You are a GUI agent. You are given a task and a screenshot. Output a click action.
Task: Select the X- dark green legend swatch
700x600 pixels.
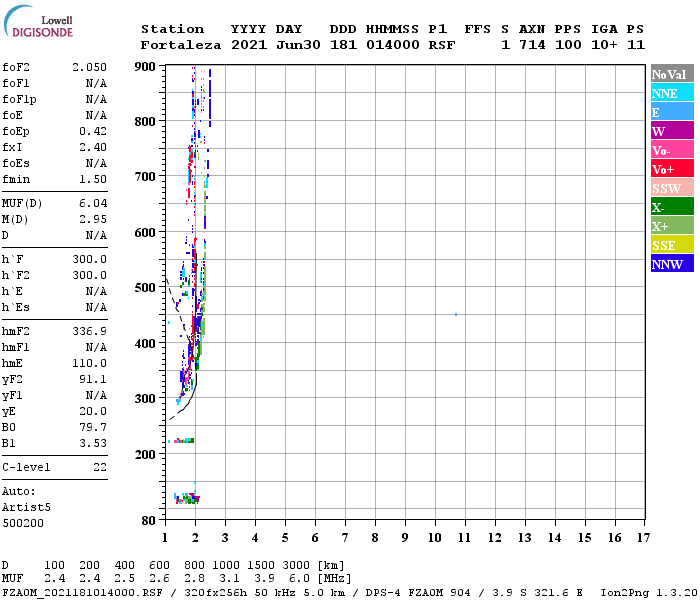pos(672,207)
